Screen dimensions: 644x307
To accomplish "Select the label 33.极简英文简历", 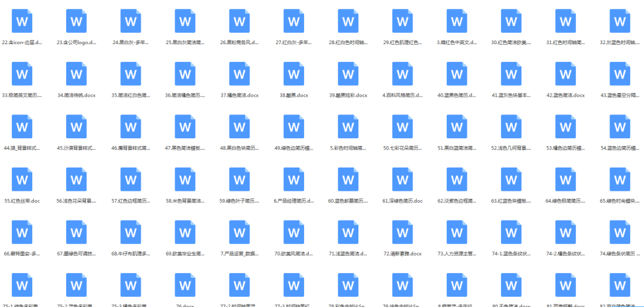I will 22,95.
